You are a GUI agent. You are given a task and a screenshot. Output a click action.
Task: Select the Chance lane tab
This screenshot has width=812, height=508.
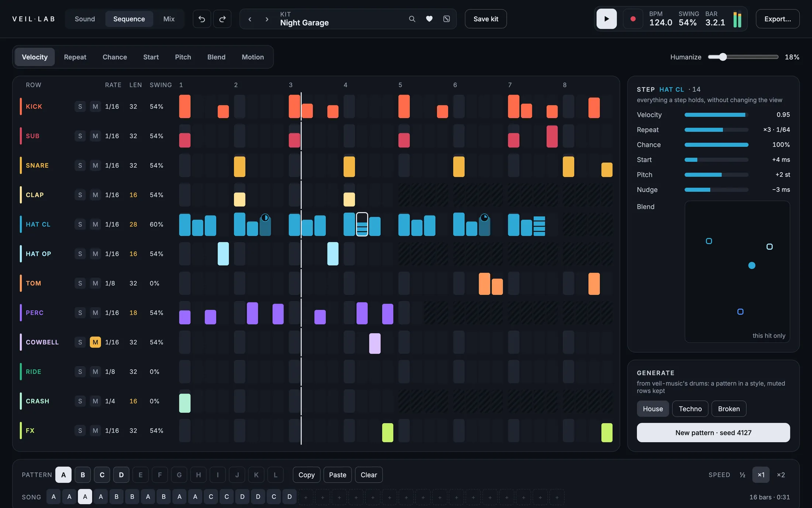(x=115, y=57)
